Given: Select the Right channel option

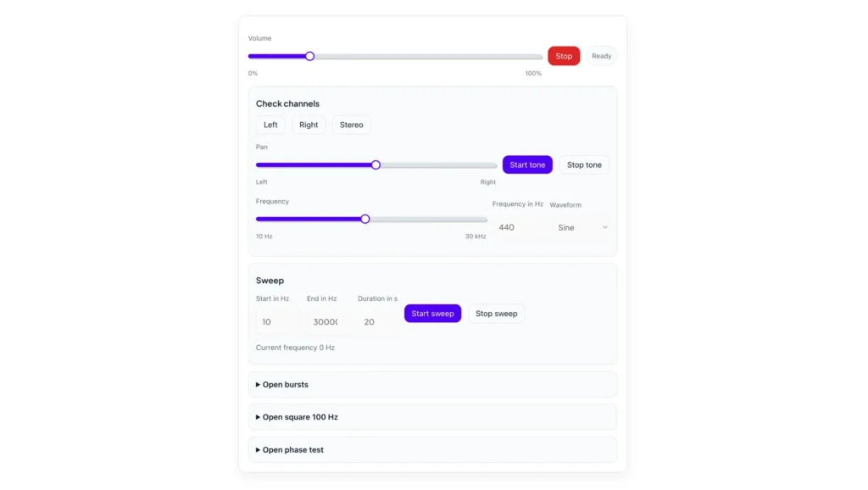Looking at the screenshot, I should coord(309,125).
